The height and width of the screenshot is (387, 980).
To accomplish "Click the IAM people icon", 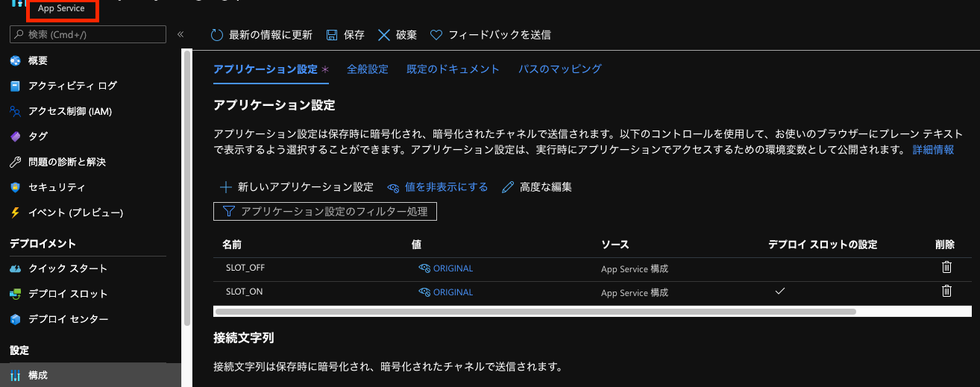I will 15,111.
